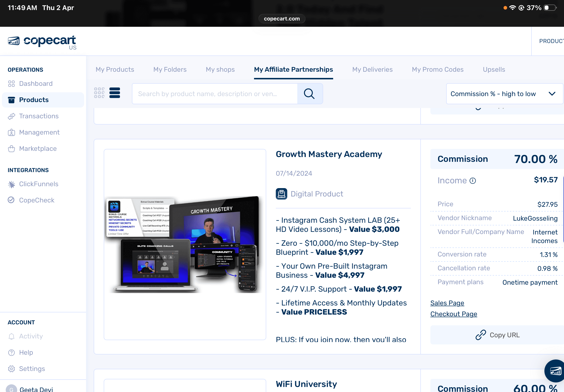Open the ClickFunnels integration
The height and width of the screenshot is (392, 564).
(38, 184)
